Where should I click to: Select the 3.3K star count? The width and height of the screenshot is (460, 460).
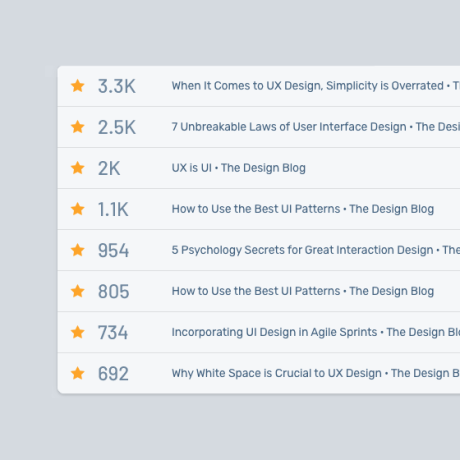117,86
